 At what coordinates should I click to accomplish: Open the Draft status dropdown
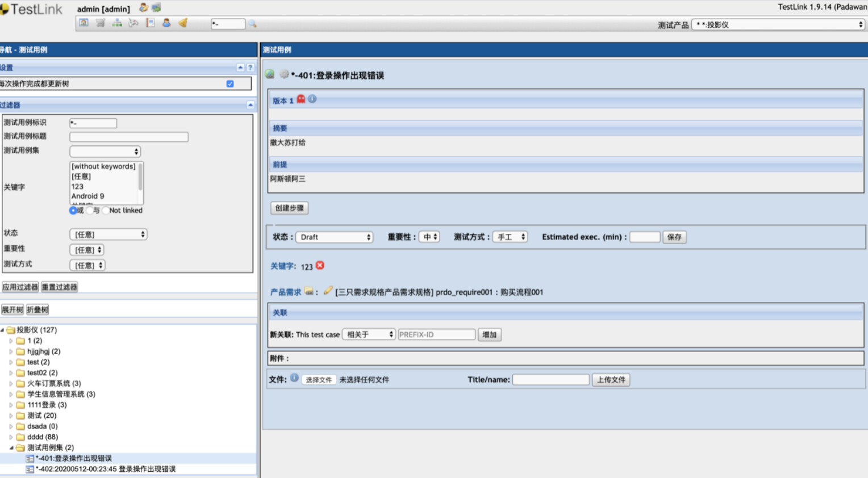click(335, 237)
